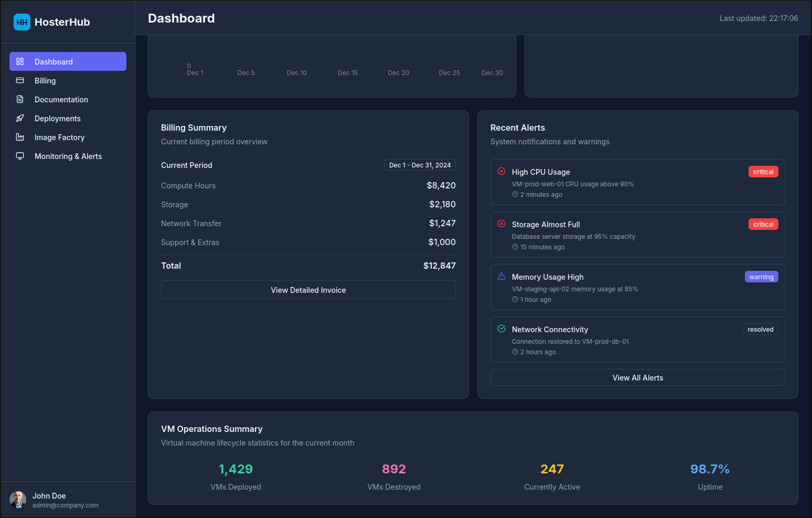Click the View Detailed Invoice button
This screenshot has height=518, width=812.
click(308, 290)
